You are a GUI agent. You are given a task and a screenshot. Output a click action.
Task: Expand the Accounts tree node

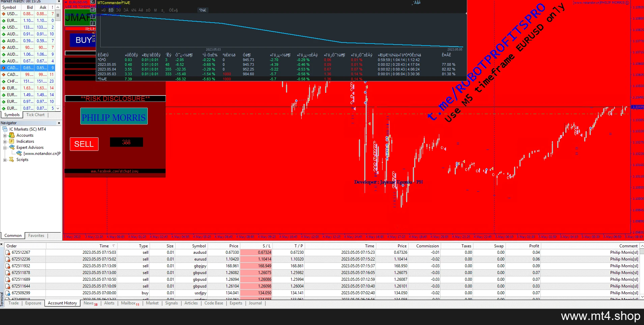pyautogui.click(x=5, y=135)
